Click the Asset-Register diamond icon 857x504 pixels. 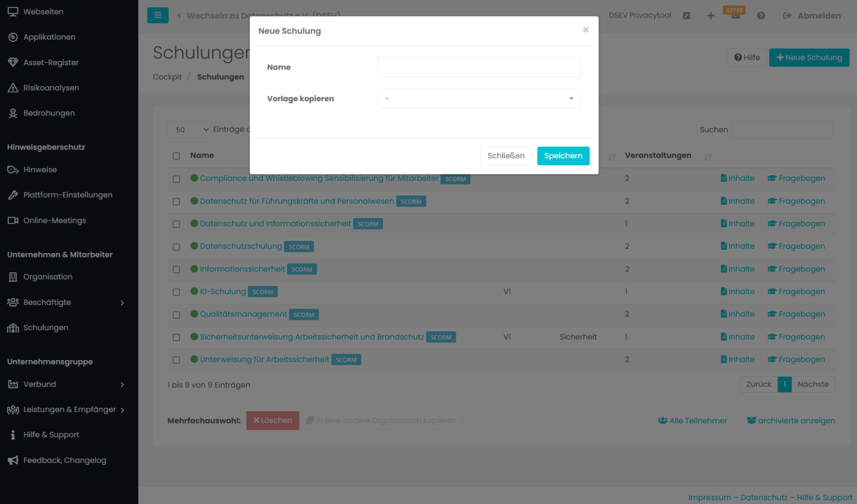(x=13, y=62)
